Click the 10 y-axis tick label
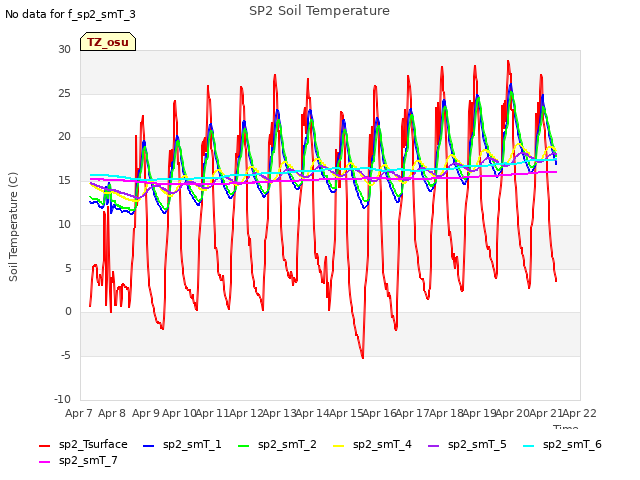 tap(64, 224)
